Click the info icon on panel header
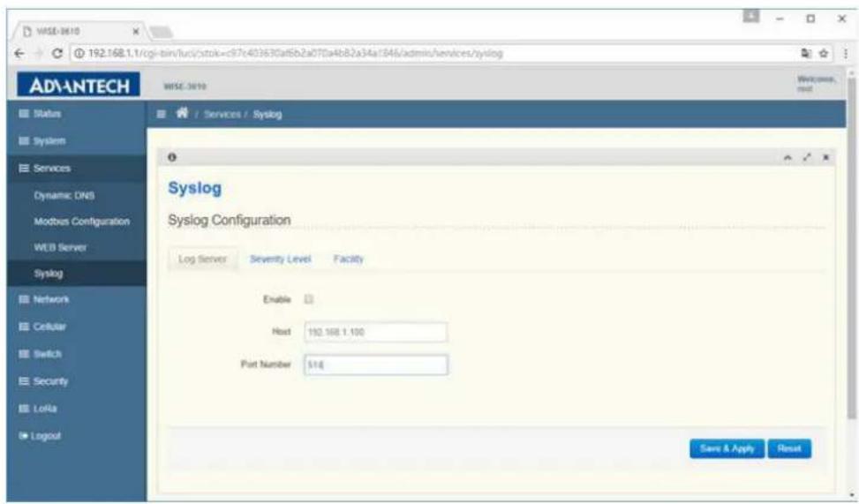 click(172, 157)
